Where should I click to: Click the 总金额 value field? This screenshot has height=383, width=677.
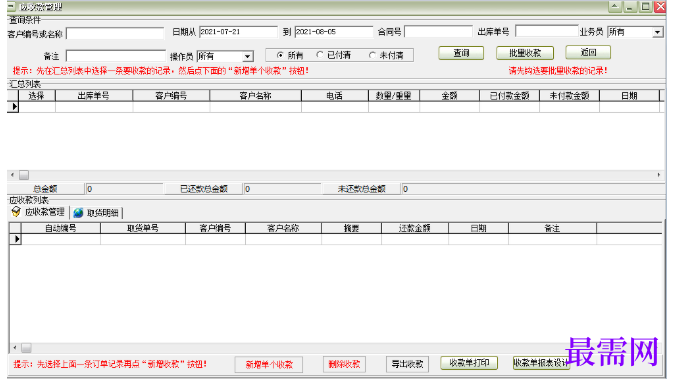coord(124,189)
